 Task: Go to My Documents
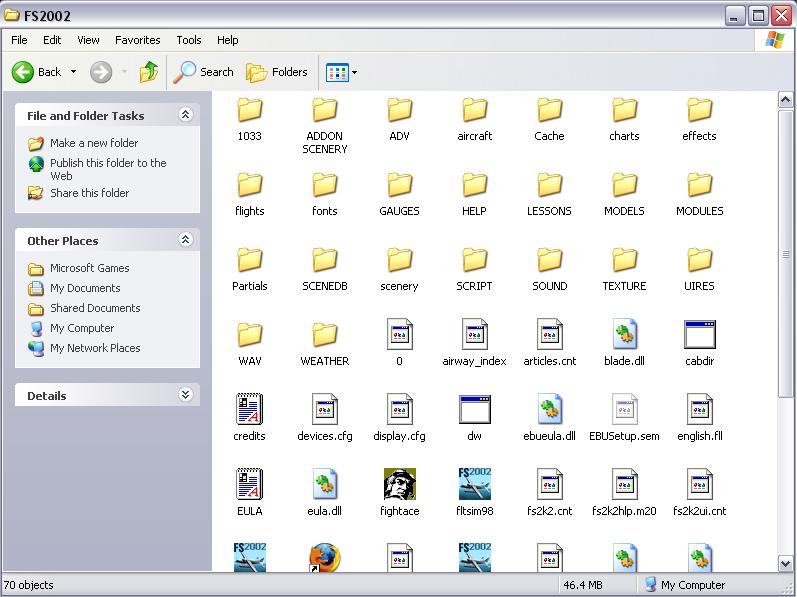[85, 288]
